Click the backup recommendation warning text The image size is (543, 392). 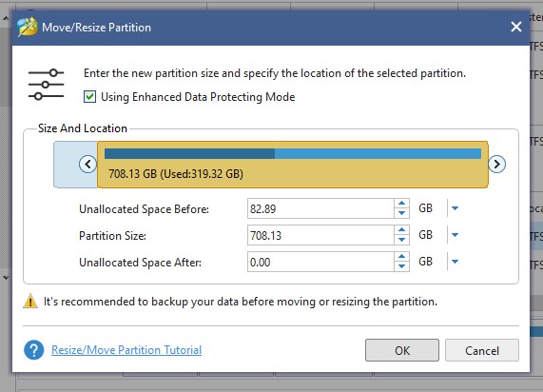tap(241, 302)
